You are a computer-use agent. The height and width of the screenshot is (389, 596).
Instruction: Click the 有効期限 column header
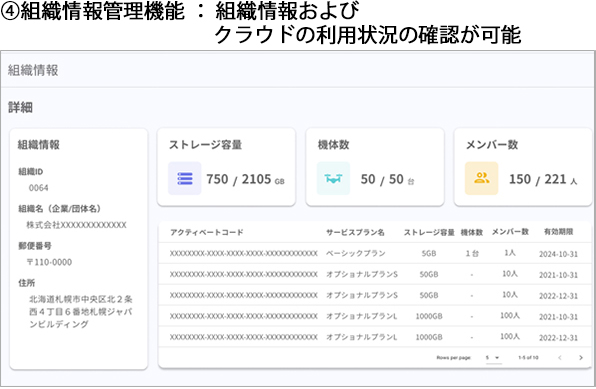(558, 232)
